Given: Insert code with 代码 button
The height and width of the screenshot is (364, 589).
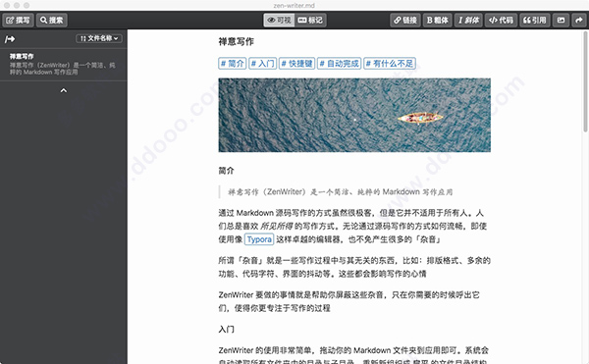Looking at the screenshot, I should 501,20.
